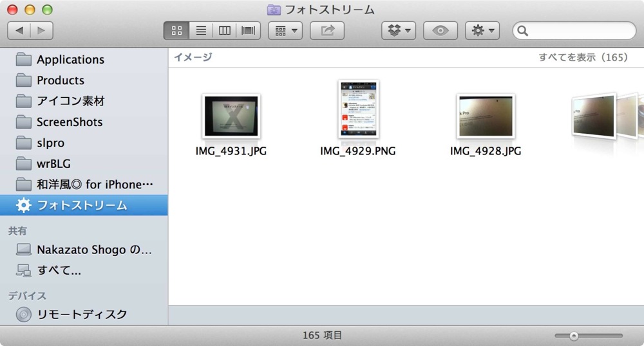Open Nakazato Shogo shared computer
Screen dimensions: 644x346
[x=84, y=250]
